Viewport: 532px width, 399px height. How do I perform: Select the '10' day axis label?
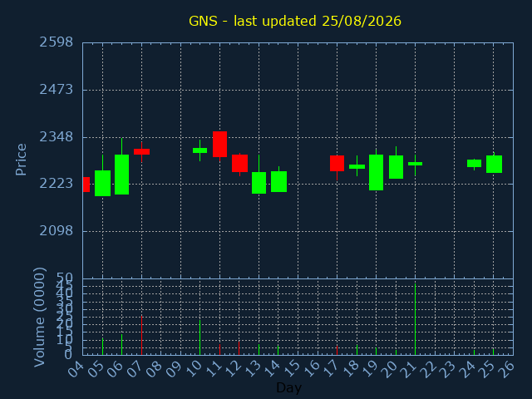(194, 369)
